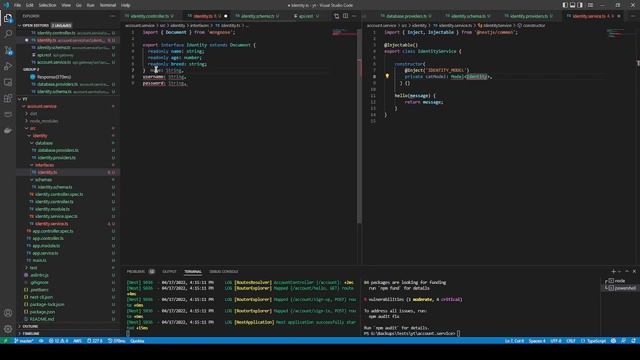
Task: Click the yellow lightbulb code action icon
Action: click(387, 76)
